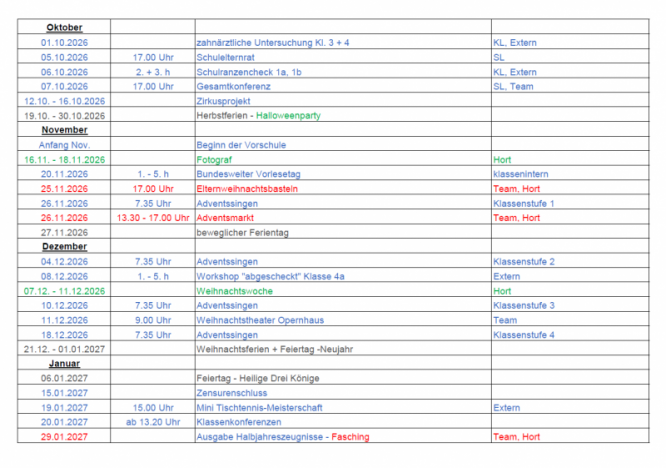666x468 pixels.
Task: Select 'Ausgabe Halbjahreszeugnisse' text
Action: pyautogui.click(x=259, y=437)
